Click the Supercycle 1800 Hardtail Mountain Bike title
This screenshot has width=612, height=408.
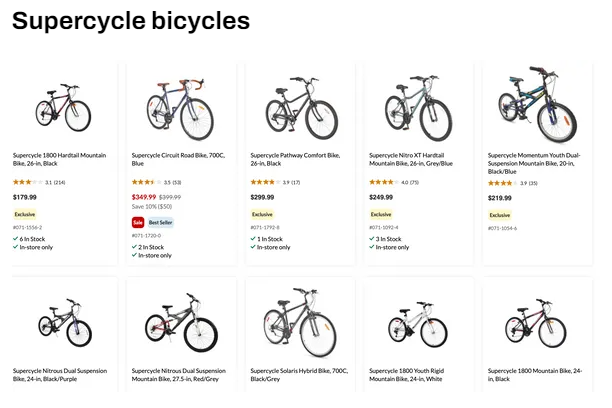59,159
